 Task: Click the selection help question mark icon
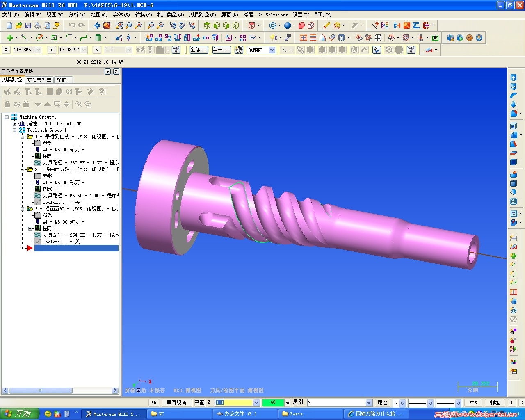coord(411,50)
